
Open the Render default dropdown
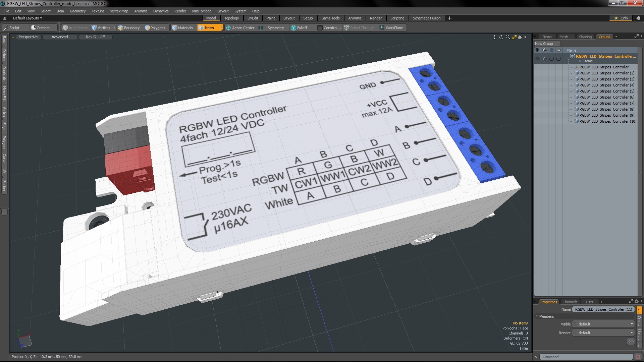(x=603, y=333)
